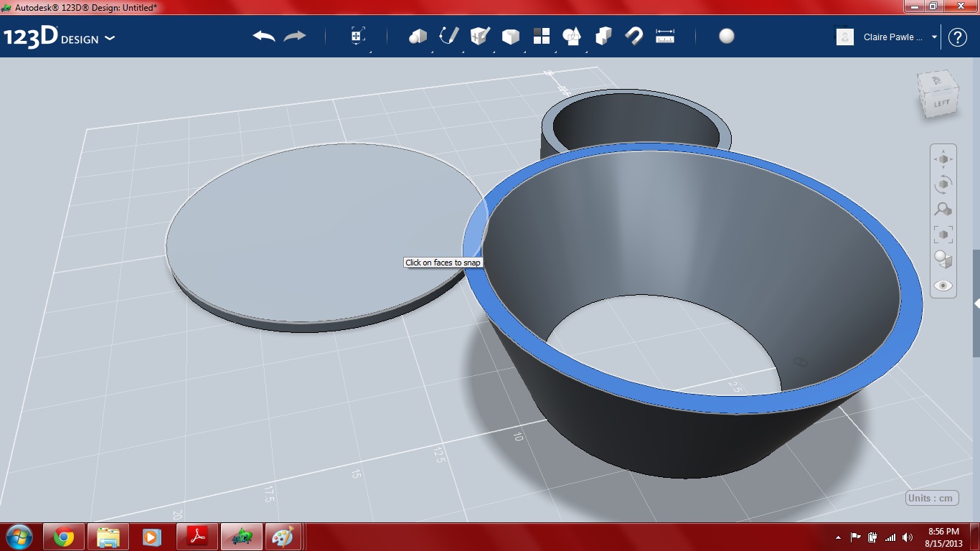Open the Material sphere tool
This screenshot has width=980, height=551.
click(x=727, y=36)
